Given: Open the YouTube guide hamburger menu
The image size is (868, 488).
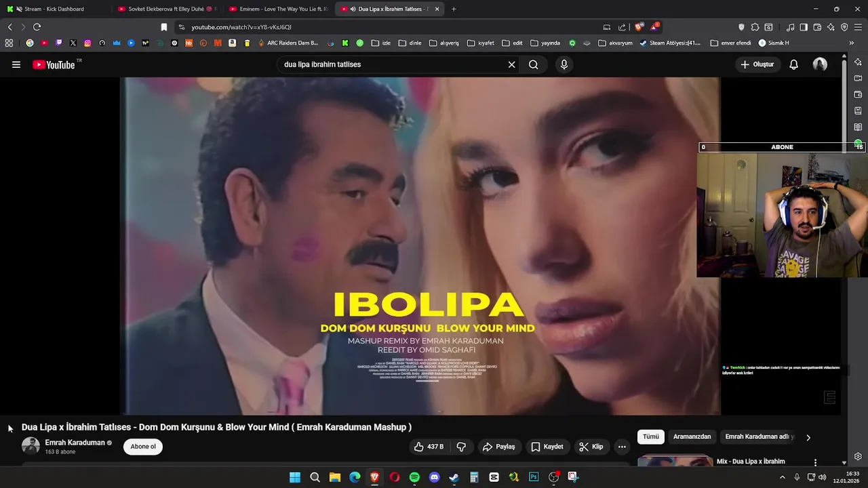Looking at the screenshot, I should pos(16,64).
